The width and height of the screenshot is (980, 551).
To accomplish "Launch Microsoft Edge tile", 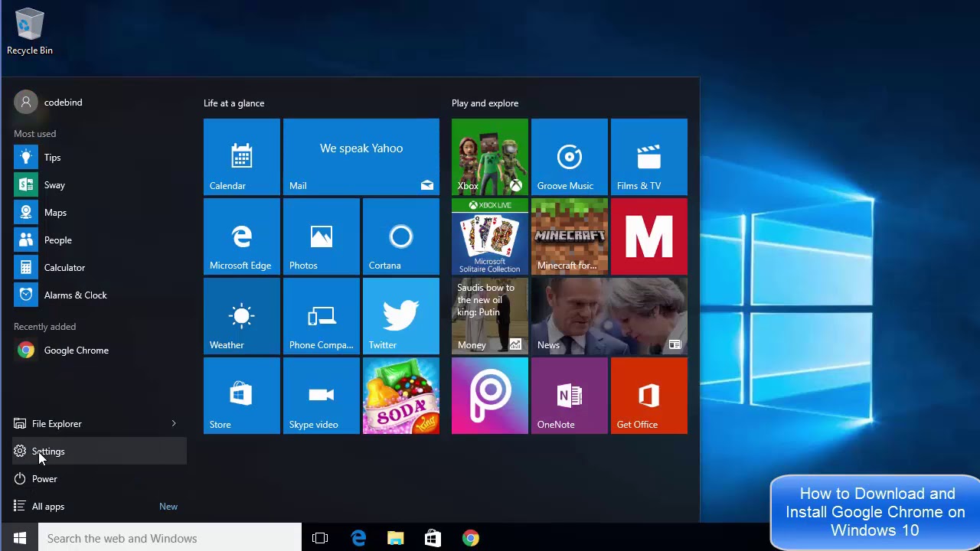I will tap(242, 236).
